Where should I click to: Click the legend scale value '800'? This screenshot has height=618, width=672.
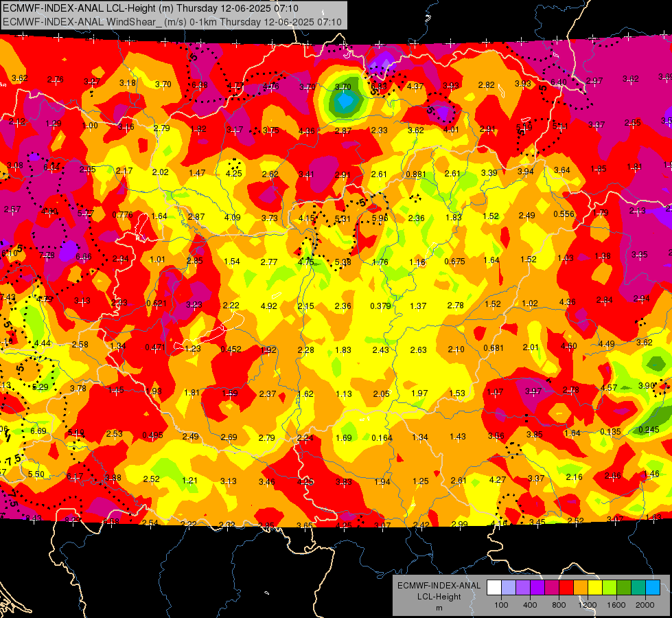click(x=559, y=605)
